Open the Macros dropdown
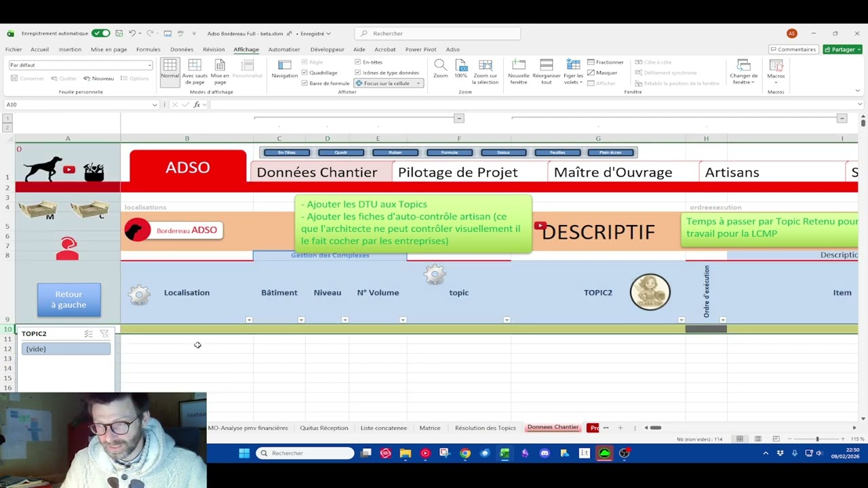The image size is (868, 488). [776, 70]
